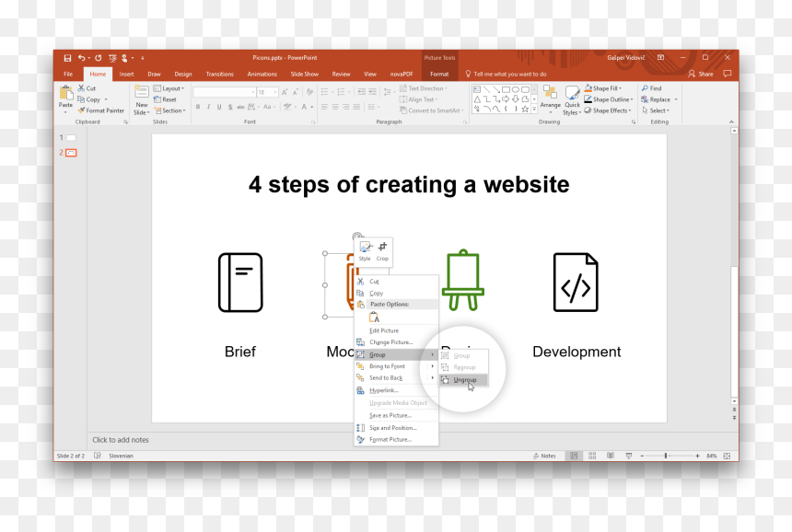Open the Layout dropdown
The height and width of the screenshot is (532, 792).
click(x=169, y=88)
